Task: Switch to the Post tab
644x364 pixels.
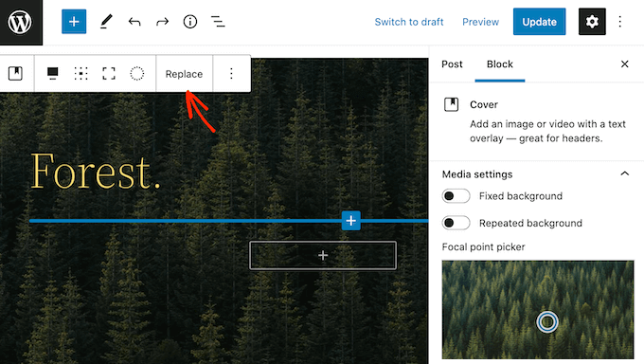Action: tap(452, 64)
